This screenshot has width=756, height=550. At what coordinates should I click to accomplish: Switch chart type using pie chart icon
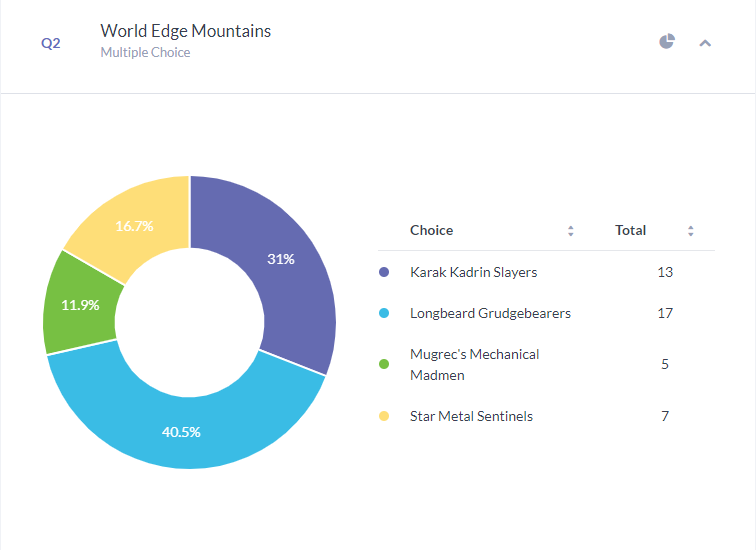[x=667, y=41]
